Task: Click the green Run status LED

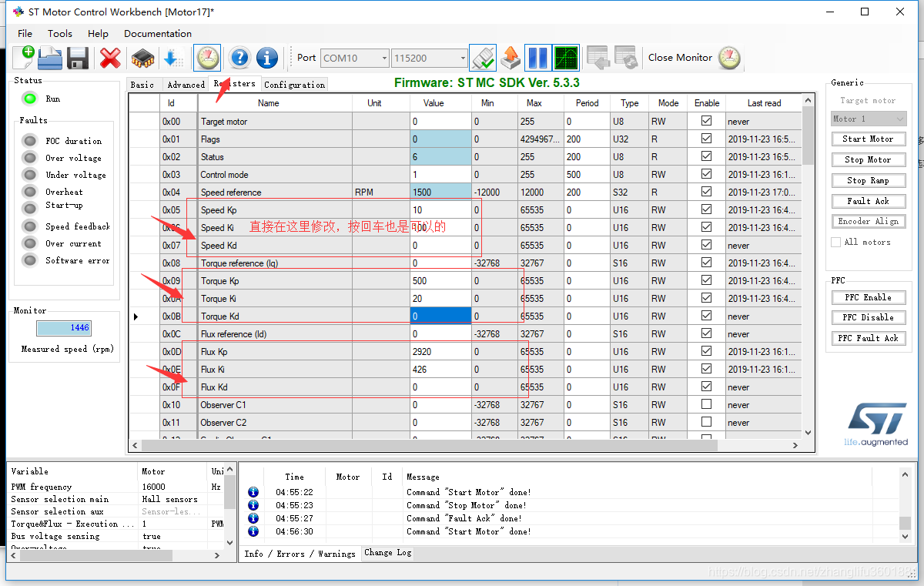Action: (x=29, y=99)
